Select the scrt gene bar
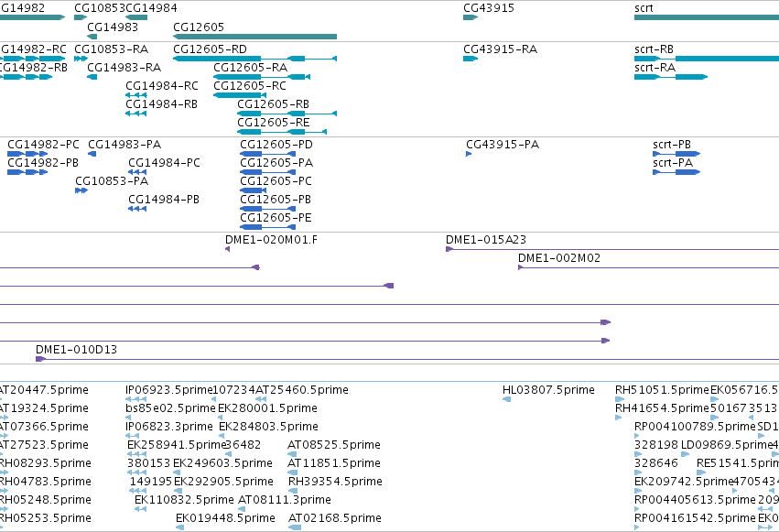 click(x=707, y=17)
